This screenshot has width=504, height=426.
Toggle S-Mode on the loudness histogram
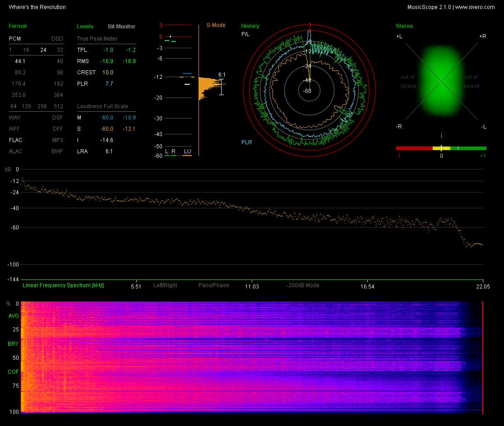coord(216,25)
